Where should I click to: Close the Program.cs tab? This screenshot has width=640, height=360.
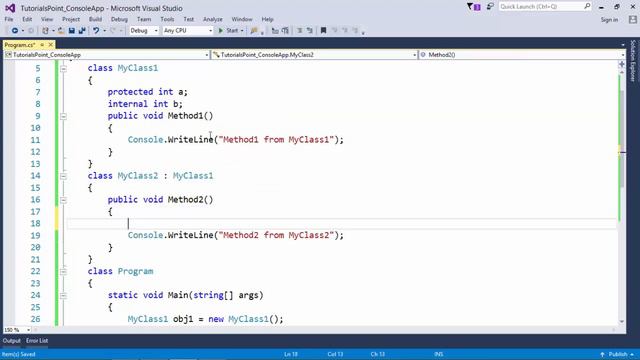click(x=51, y=45)
